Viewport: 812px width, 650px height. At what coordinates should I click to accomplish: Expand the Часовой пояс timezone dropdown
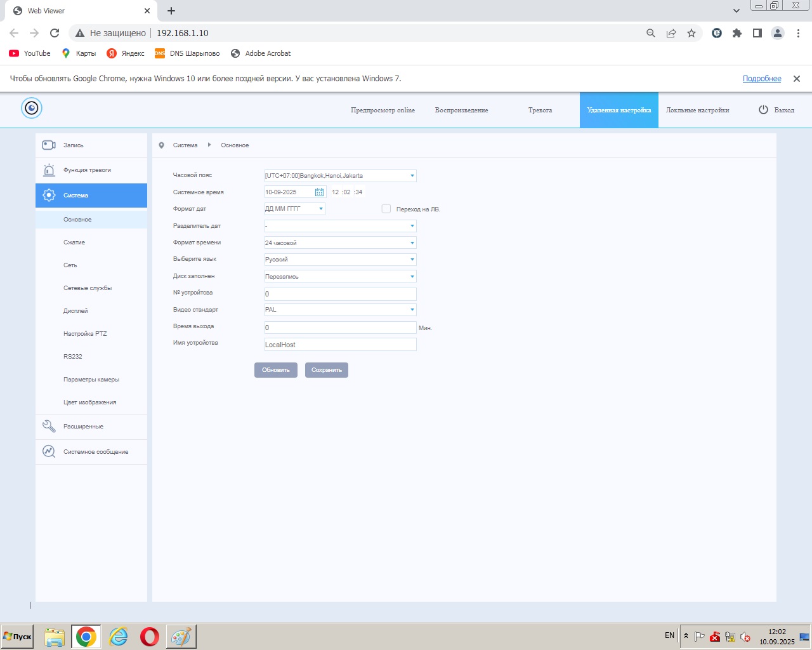(412, 176)
